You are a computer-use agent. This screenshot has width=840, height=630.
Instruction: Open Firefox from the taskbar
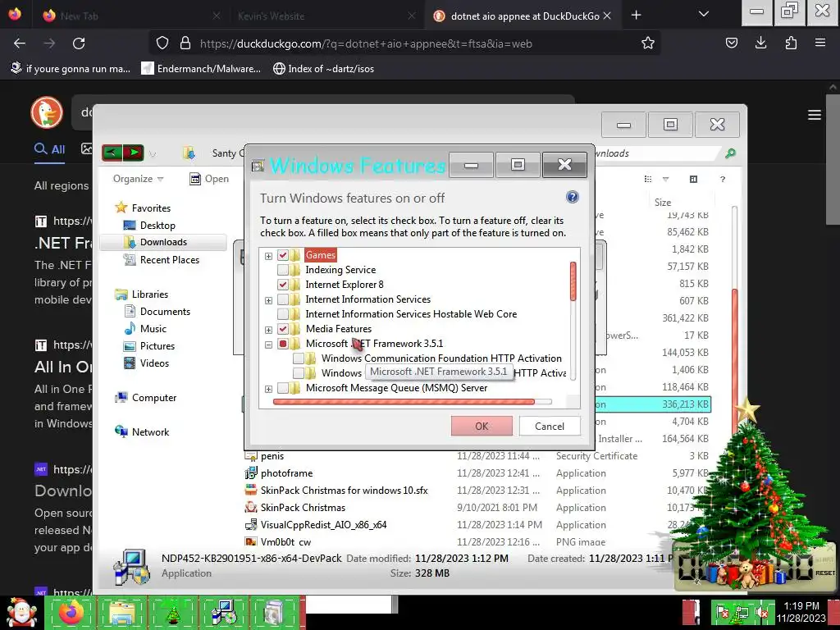[x=71, y=612]
